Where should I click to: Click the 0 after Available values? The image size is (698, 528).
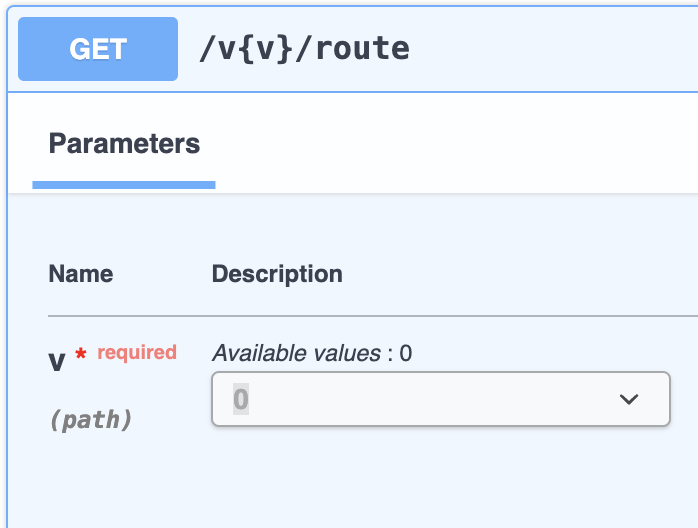tap(406, 353)
